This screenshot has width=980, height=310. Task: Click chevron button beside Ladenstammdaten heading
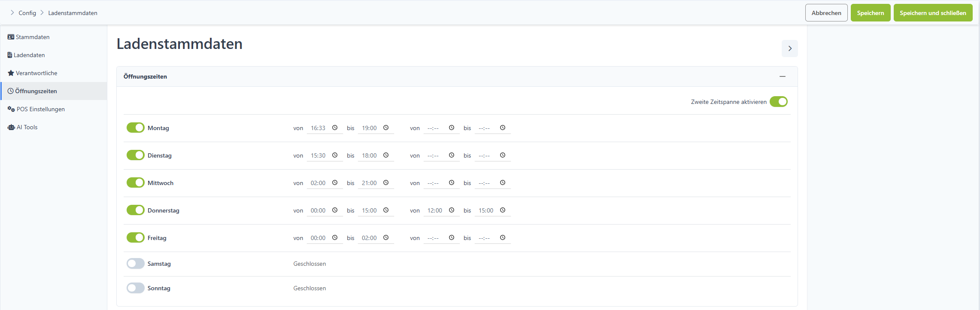click(x=790, y=49)
